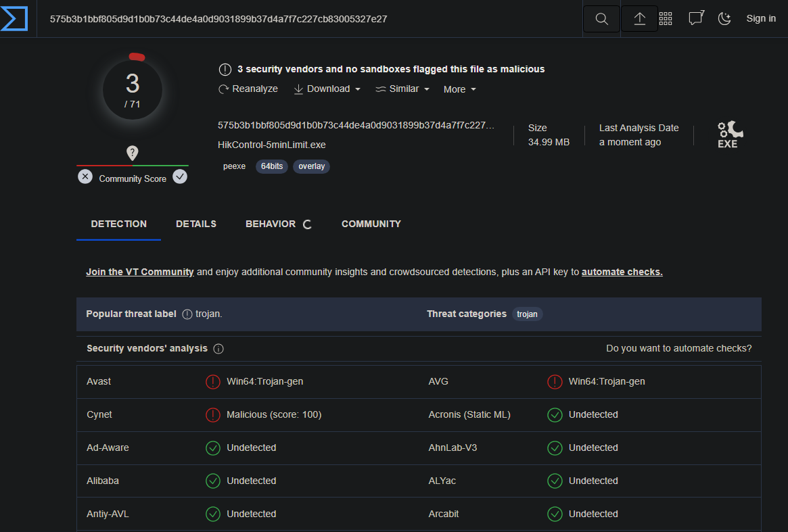Vote positive with community check icon
788x532 pixels.
(180, 177)
